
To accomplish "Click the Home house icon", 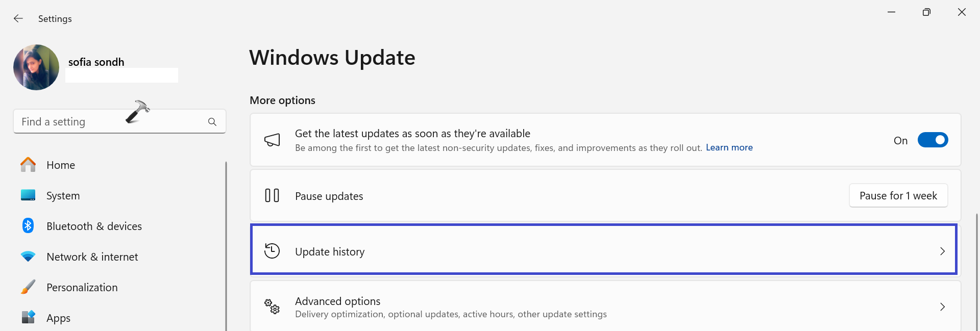I will 28,165.
